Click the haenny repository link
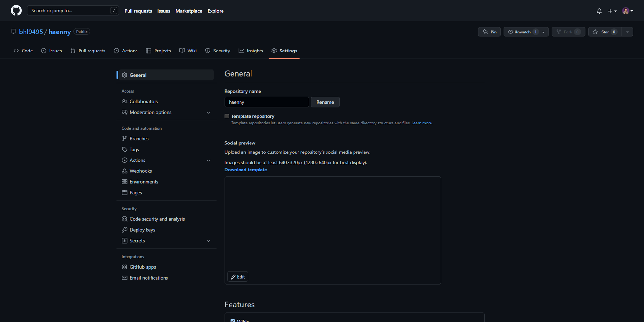 (60, 32)
